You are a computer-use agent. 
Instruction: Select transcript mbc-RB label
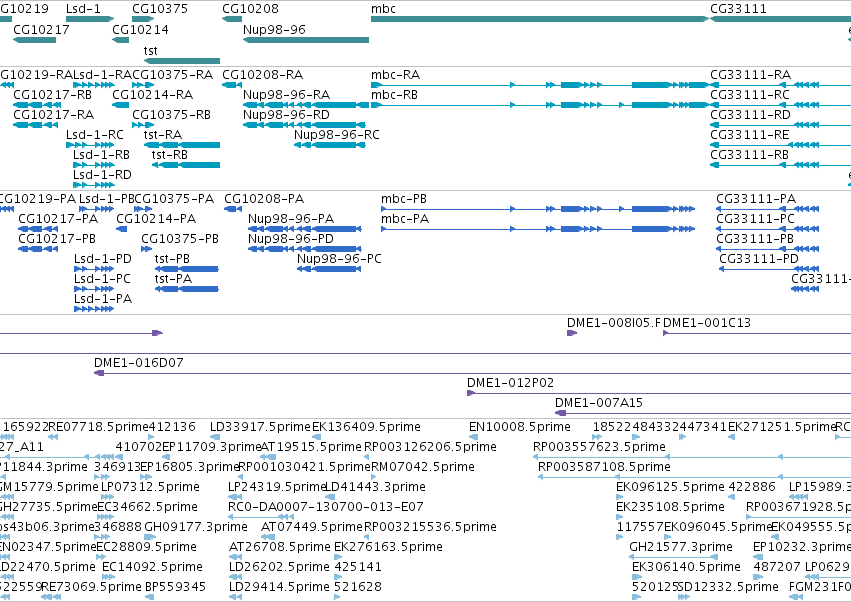[x=395, y=94]
